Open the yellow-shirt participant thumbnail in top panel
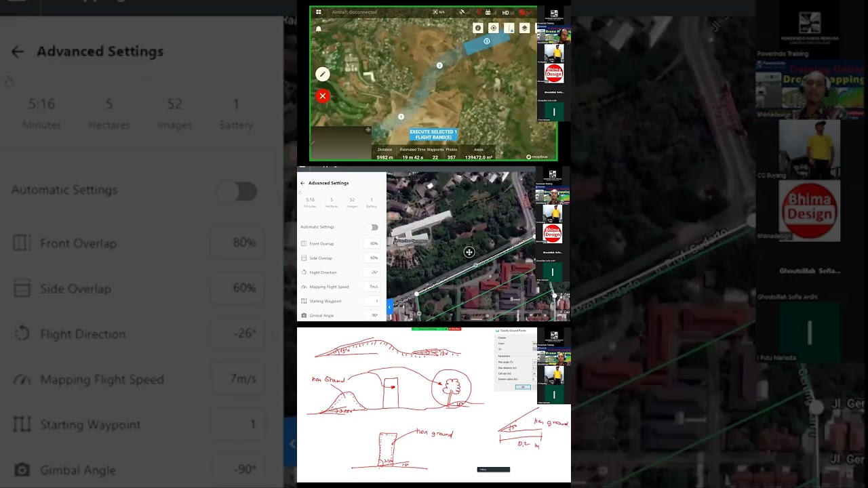 tap(553, 53)
